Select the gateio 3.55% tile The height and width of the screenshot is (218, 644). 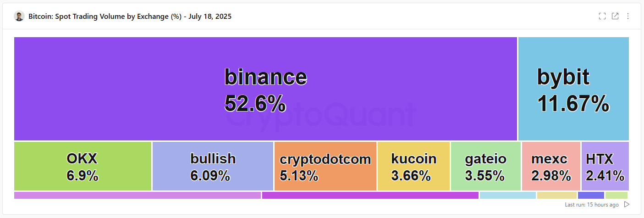pos(486,166)
